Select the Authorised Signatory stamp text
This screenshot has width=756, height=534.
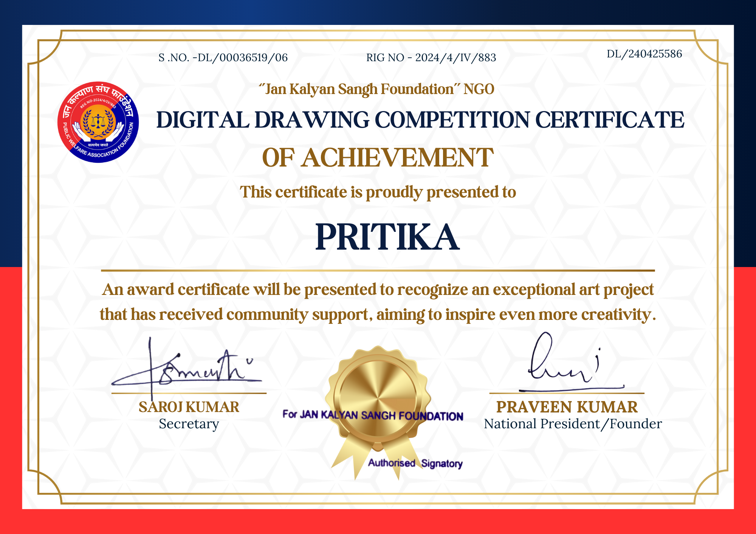click(x=415, y=464)
